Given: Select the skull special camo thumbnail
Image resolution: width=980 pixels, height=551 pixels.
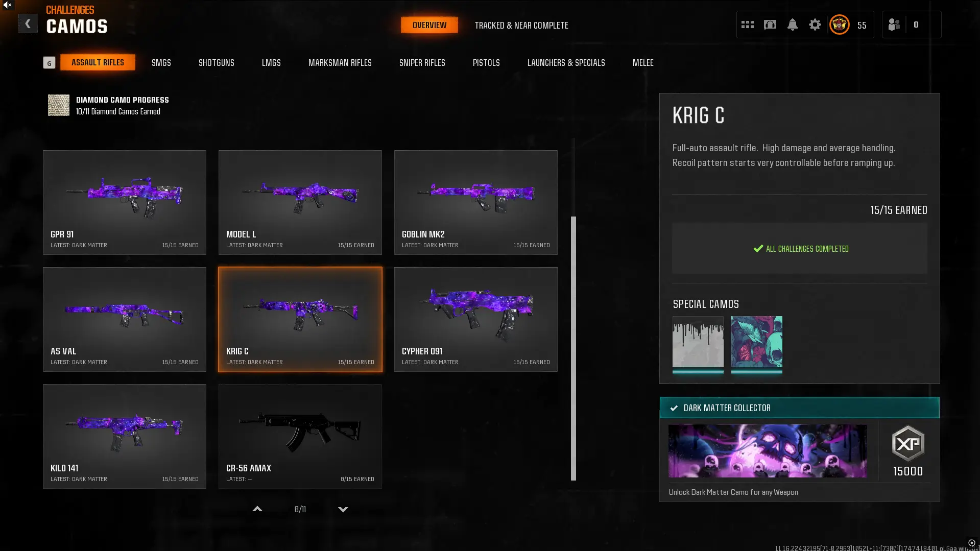Looking at the screenshot, I should [757, 342].
